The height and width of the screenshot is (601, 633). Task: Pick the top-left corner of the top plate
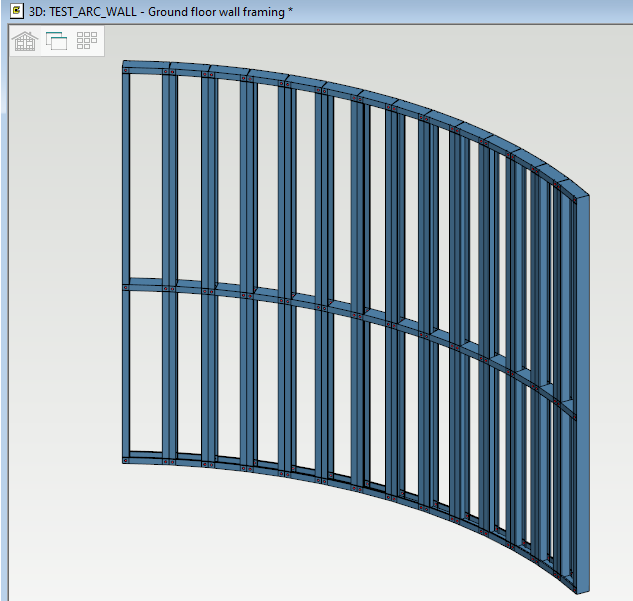pyautogui.click(x=125, y=66)
